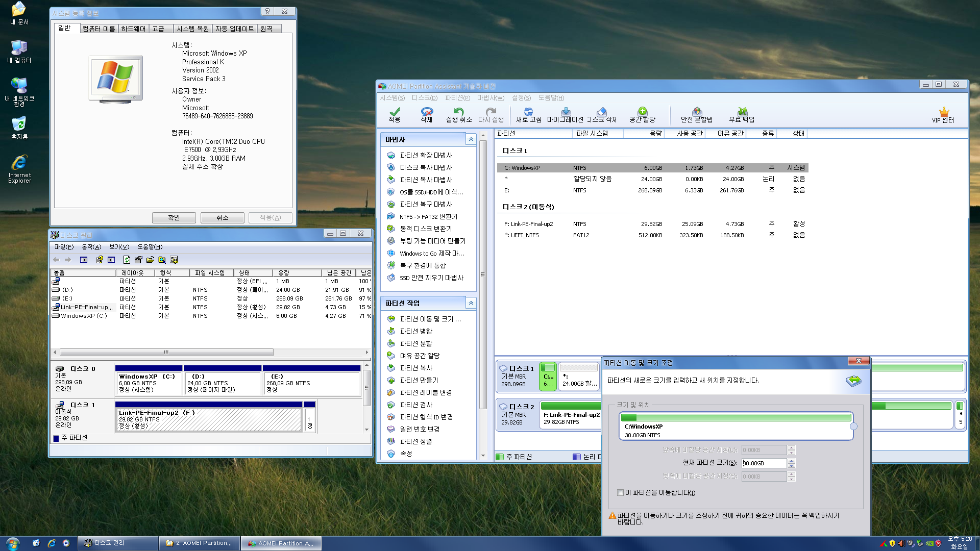Screen dimensions: 980x551
Task: Select F: Link-PE-Final-up2 partition row
Action: tap(652, 224)
